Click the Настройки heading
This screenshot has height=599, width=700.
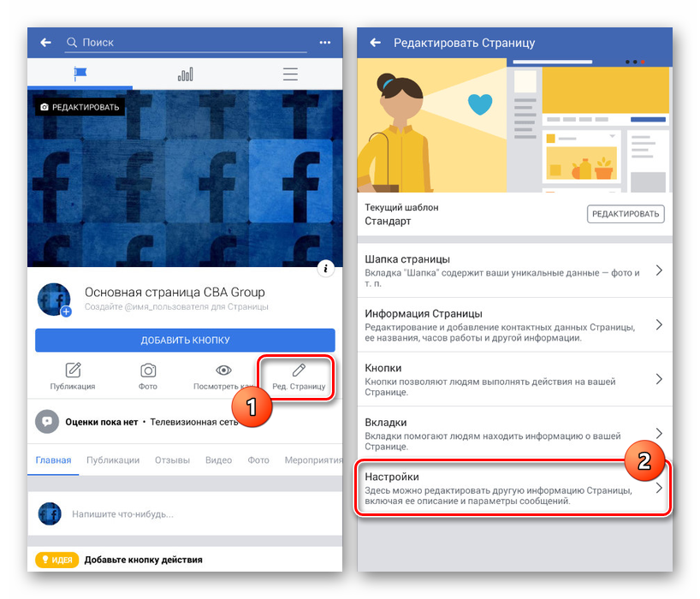pyautogui.click(x=392, y=477)
